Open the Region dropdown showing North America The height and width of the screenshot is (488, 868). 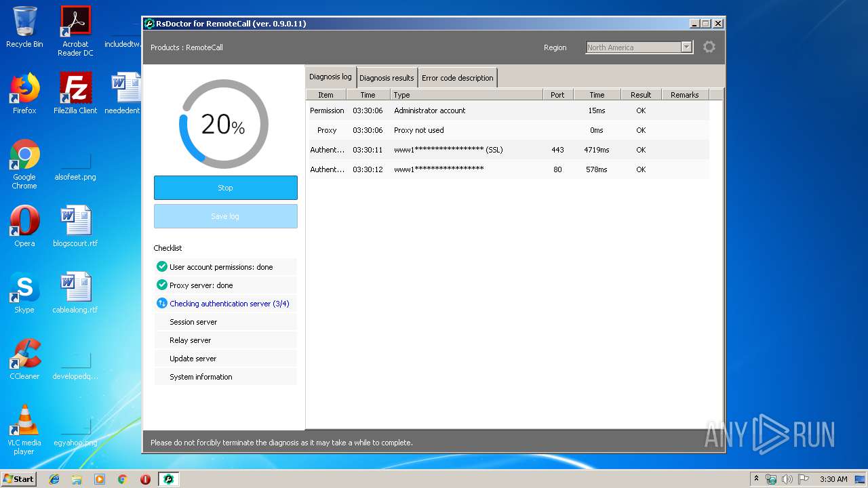click(x=639, y=47)
